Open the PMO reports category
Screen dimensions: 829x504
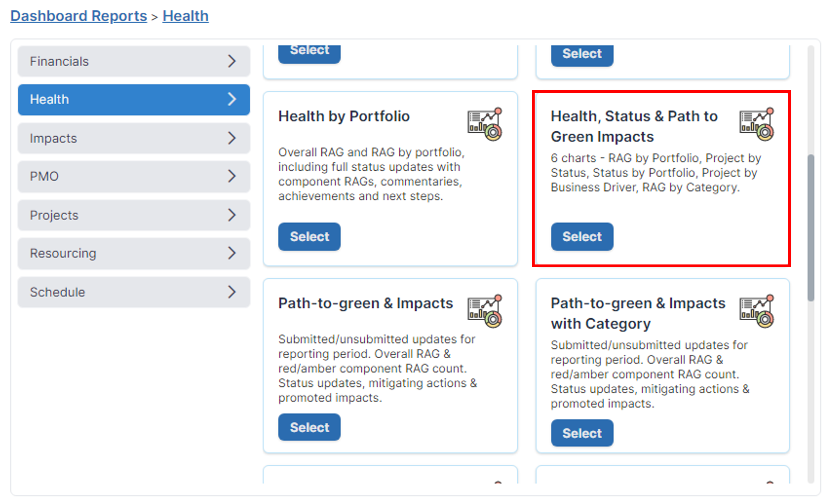point(134,176)
